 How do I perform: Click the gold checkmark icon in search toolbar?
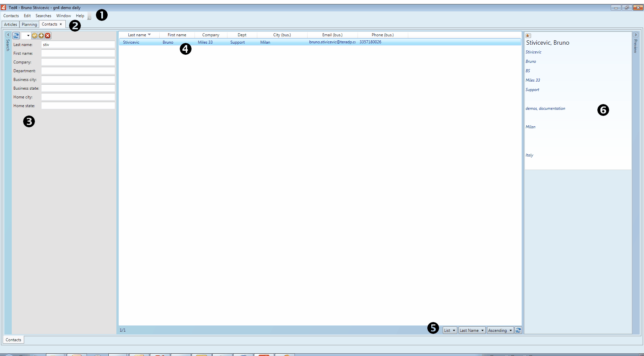coord(35,36)
